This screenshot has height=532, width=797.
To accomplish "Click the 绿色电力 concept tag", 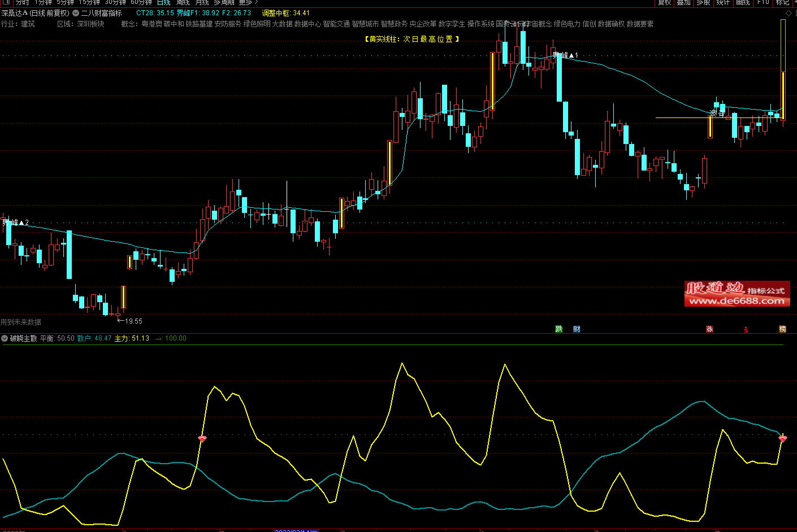I will (x=567, y=24).
